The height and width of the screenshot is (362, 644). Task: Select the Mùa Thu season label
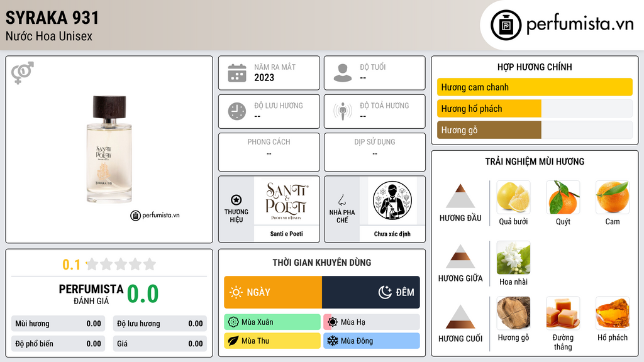tap(272, 341)
